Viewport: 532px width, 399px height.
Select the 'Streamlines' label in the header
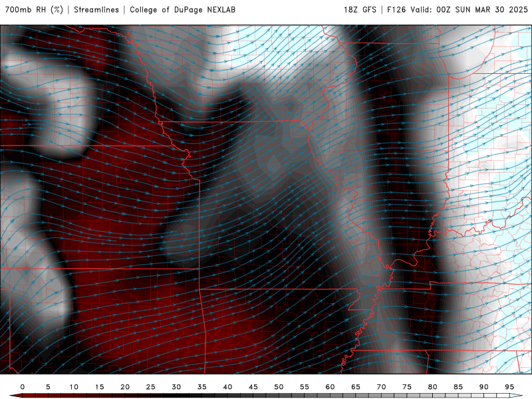(x=96, y=10)
